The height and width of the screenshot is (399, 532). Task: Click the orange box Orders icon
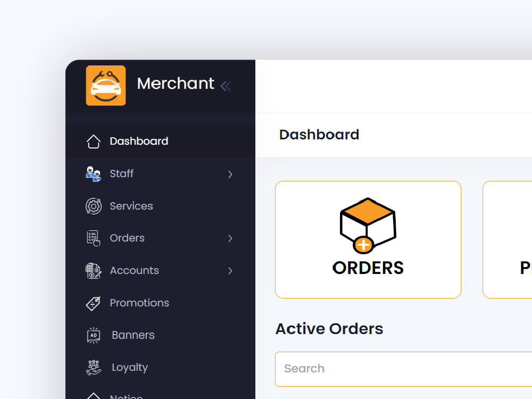pos(368,226)
